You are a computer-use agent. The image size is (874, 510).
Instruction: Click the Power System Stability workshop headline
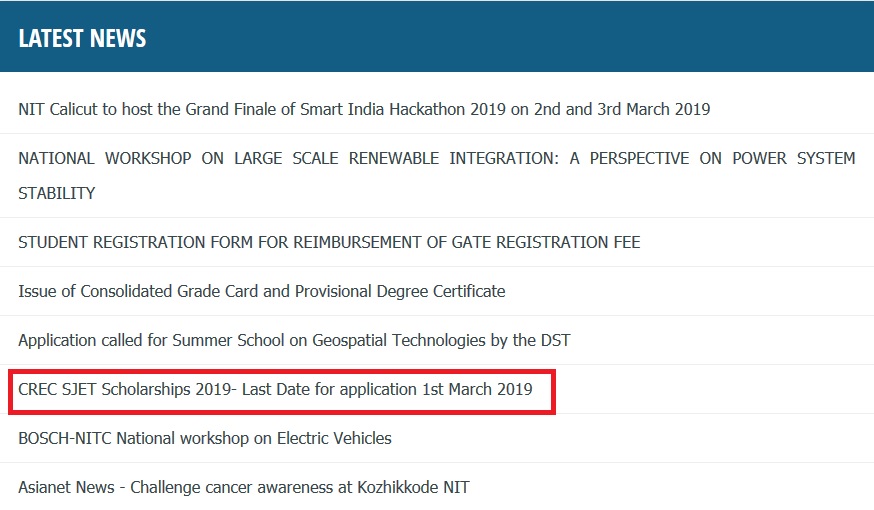(x=436, y=158)
